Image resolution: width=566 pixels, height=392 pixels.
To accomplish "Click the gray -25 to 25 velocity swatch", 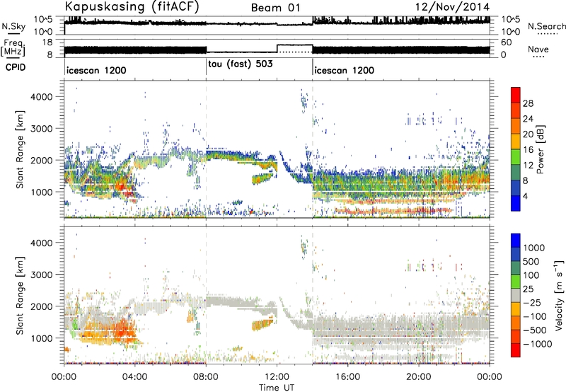I will coord(516,295).
